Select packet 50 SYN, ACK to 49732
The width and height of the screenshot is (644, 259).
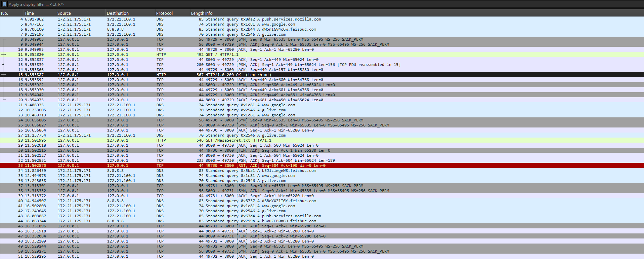point(322,251)
